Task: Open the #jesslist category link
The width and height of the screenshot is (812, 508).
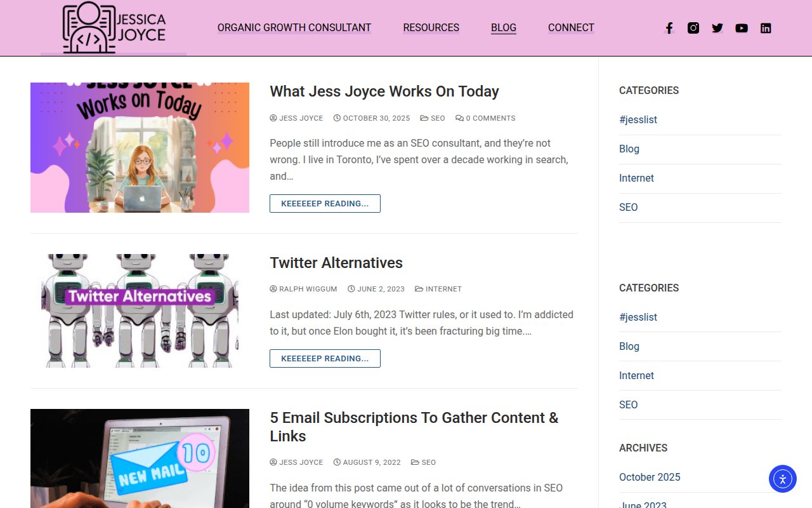Action: pyautogui.click(x=638, y=119)
